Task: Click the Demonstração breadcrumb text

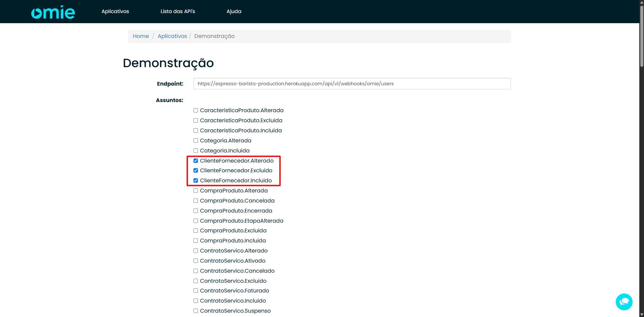Action: coord(214,36)
